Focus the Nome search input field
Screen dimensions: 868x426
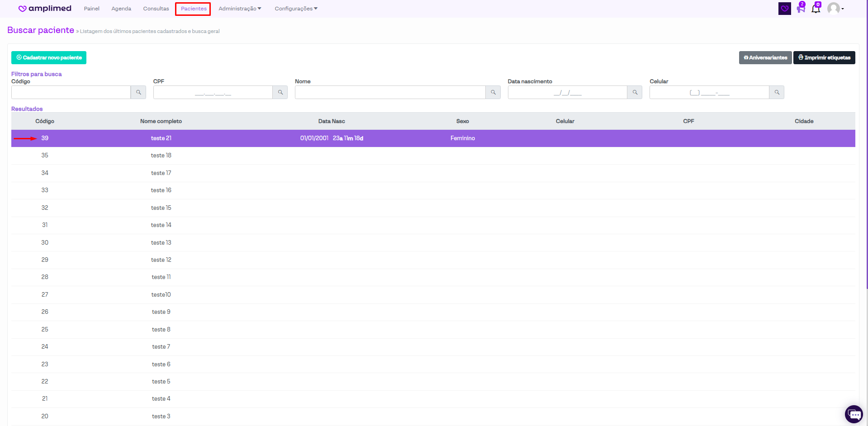pos(390,92)
